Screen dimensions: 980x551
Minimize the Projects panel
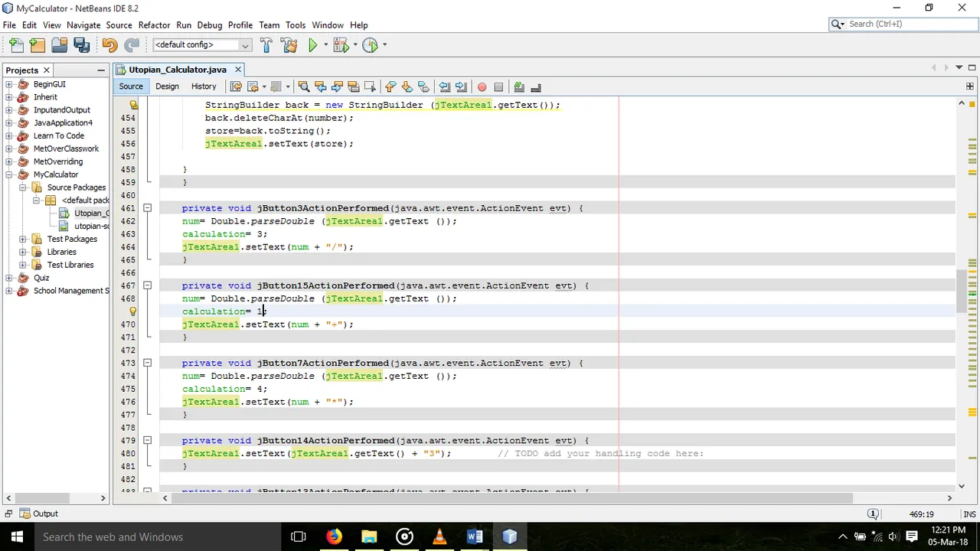pos(101,70)
